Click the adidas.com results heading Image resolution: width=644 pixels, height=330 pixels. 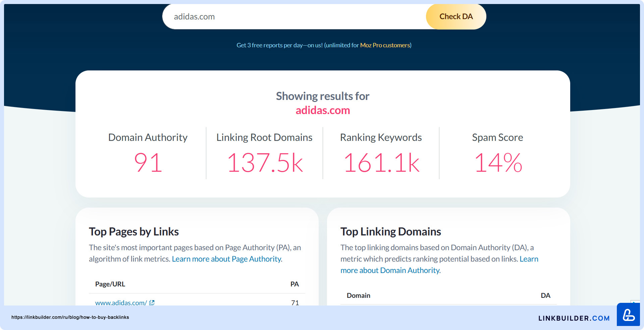pyautogui.click(x=323, y=110)
